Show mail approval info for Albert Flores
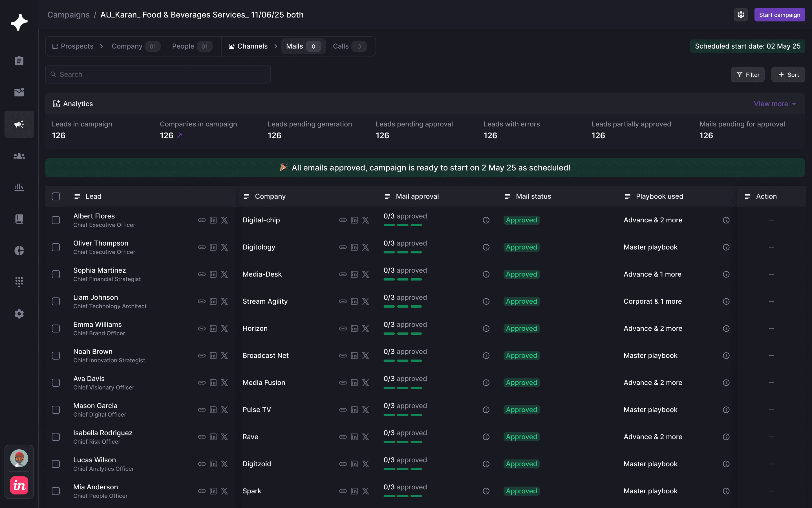 click(x=486, y=220)
